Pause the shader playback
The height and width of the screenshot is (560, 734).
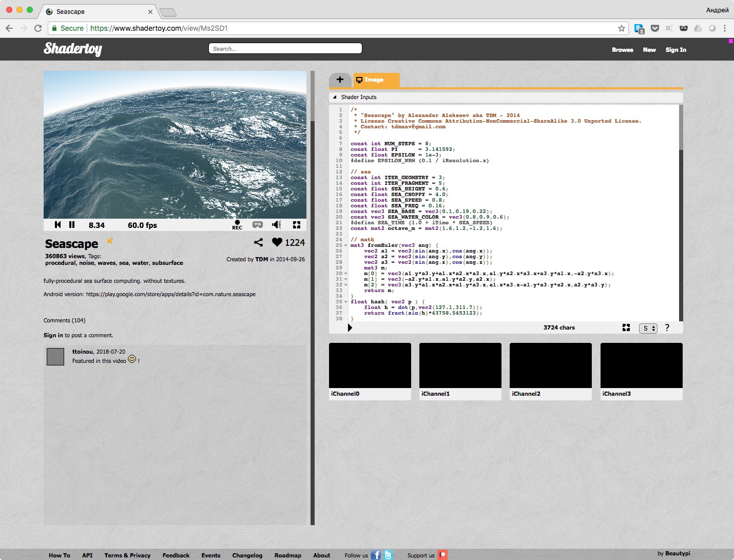coord(72,225)
